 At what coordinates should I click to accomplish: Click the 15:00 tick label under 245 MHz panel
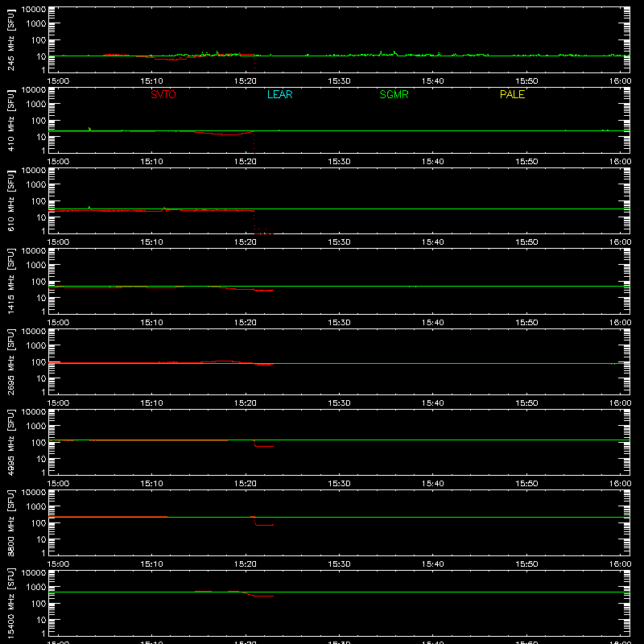(58, 81)
